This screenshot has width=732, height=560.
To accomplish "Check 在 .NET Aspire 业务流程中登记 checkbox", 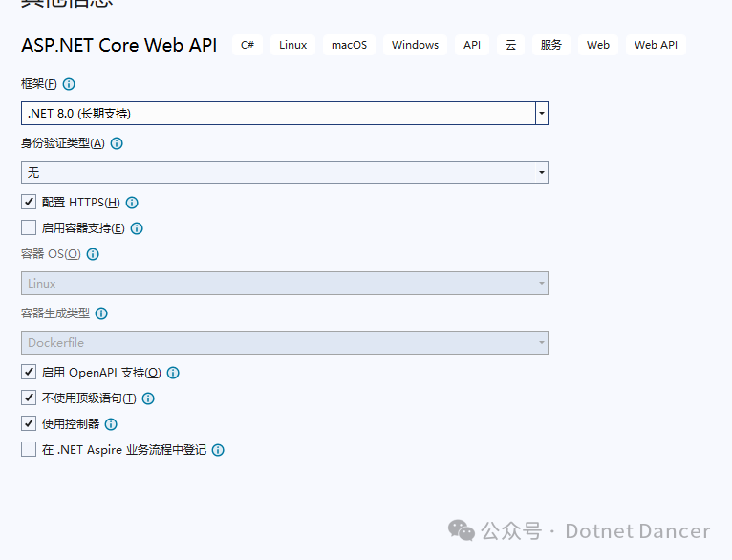I will 29,449.
